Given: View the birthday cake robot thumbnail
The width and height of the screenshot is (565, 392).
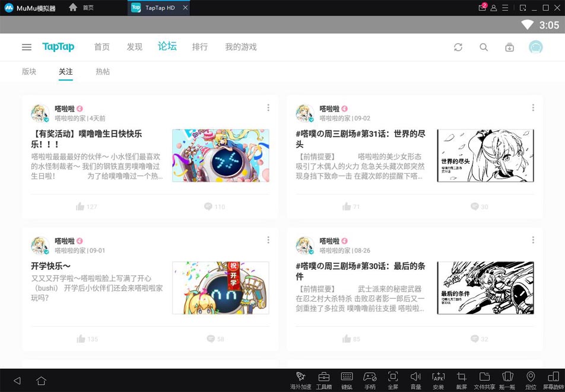Looking at the screenshot, I should tap(221, 155).
